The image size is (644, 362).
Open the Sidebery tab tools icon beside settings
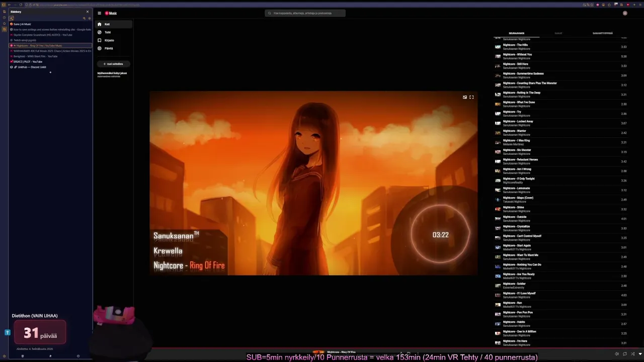tap(84, 18)
